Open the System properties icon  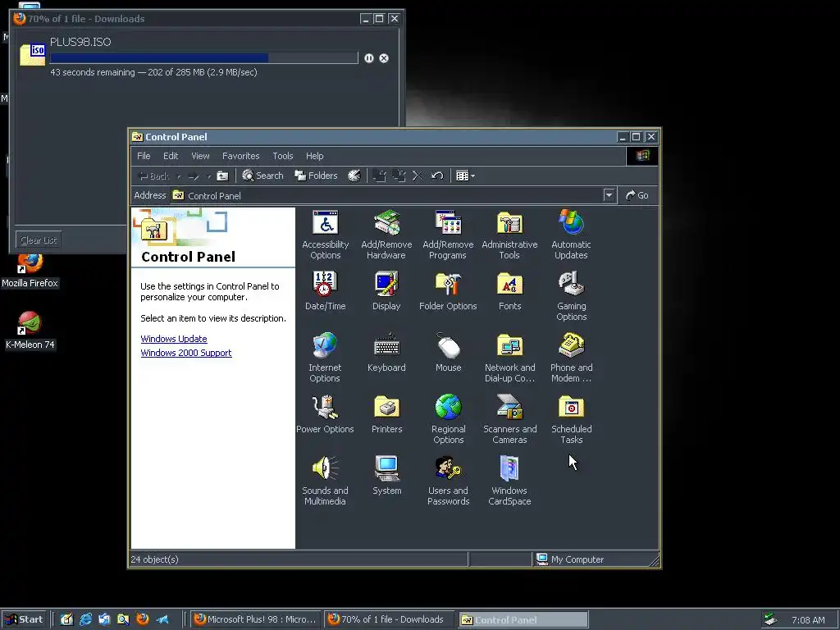click(x=386, y=476)
